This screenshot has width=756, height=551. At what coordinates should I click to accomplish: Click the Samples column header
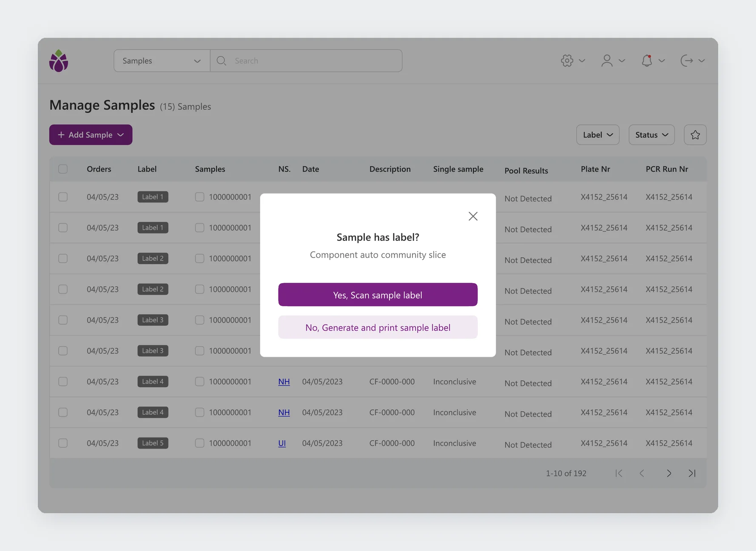point(210,169)
